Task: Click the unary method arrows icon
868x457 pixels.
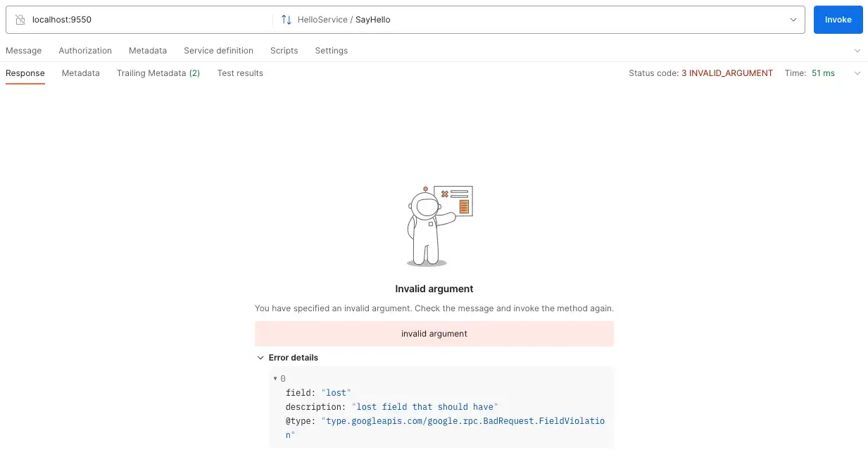Action: 286,20
